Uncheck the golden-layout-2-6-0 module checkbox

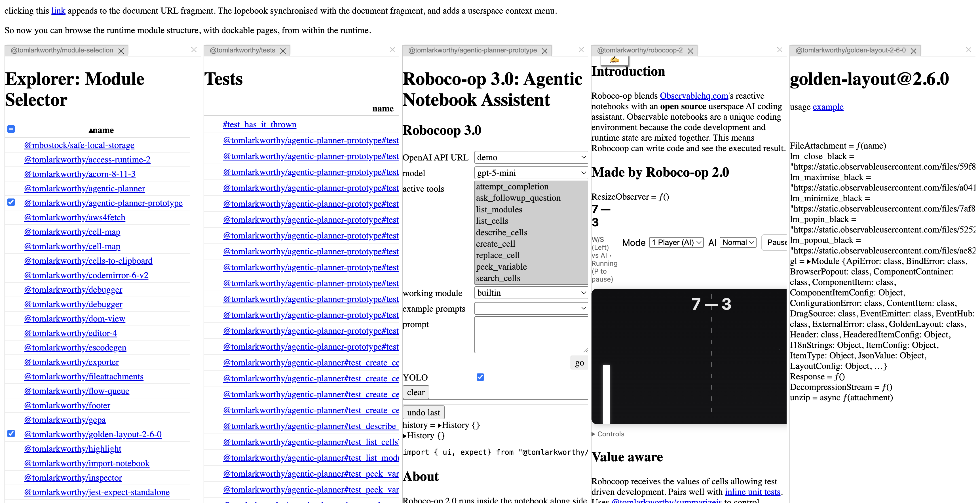[x=11, y=434]
